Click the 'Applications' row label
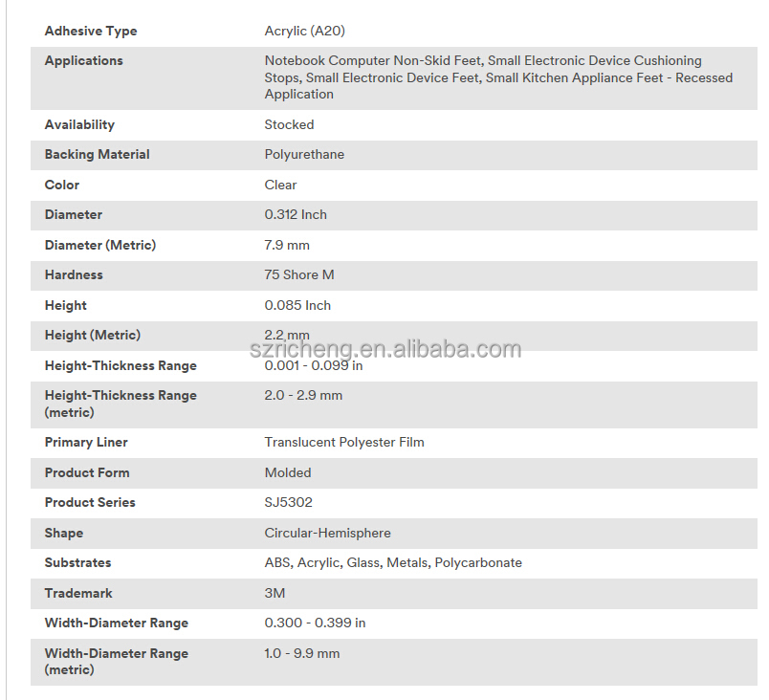The image size is (769, 700). pyautogui.click(x=84, y=60)
